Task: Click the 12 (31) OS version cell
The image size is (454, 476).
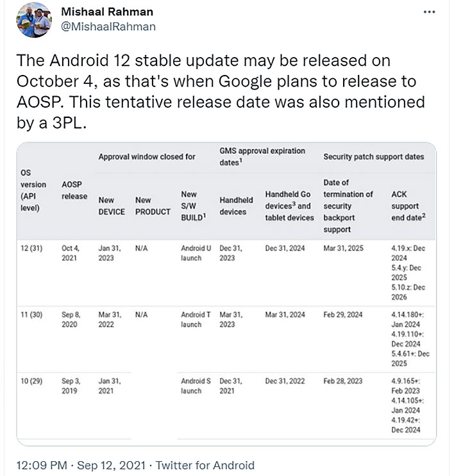Action: [31, 249]
